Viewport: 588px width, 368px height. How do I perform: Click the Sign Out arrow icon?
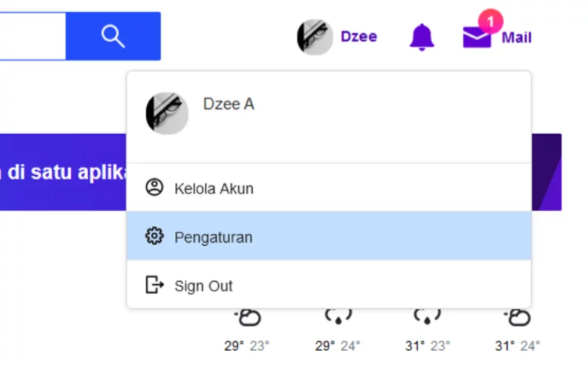point(154,285)
